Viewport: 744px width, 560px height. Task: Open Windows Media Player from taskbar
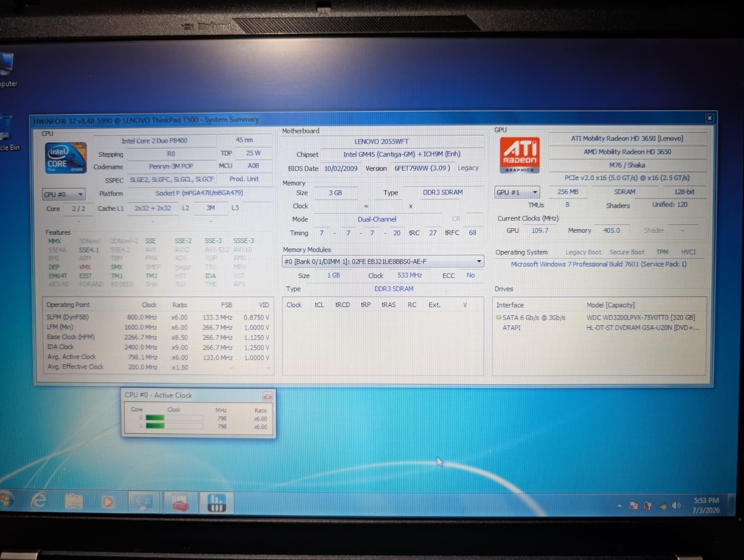[x=107, y=502]
